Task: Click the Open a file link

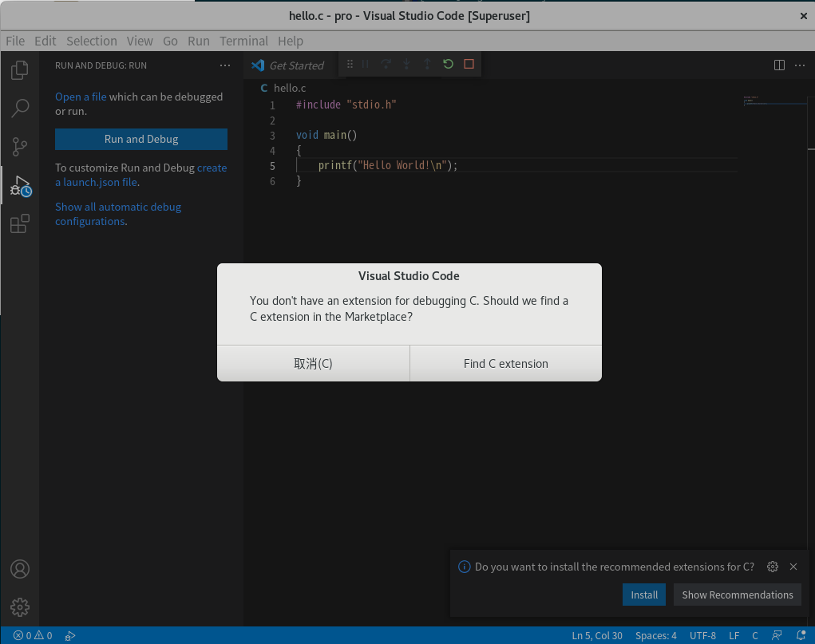Action: (81, 97)
